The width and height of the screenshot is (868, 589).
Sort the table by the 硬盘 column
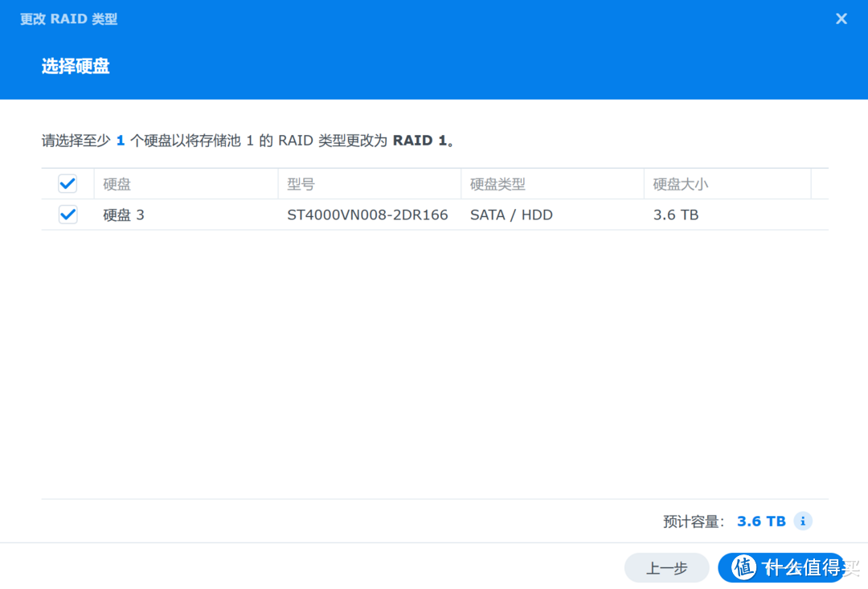(x=117, y=183)
